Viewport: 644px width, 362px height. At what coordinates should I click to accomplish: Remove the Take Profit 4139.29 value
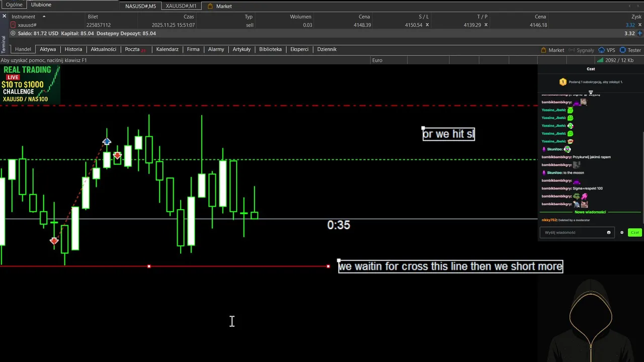coord(486,25)
